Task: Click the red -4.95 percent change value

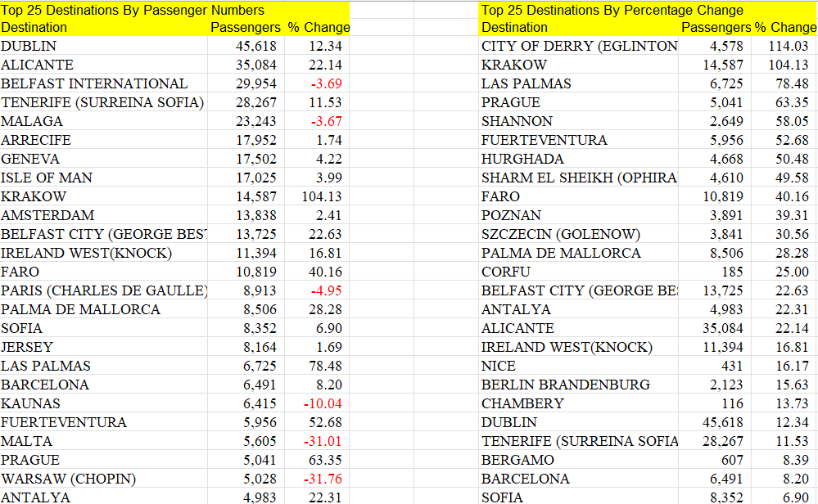Action: [327, 290]
